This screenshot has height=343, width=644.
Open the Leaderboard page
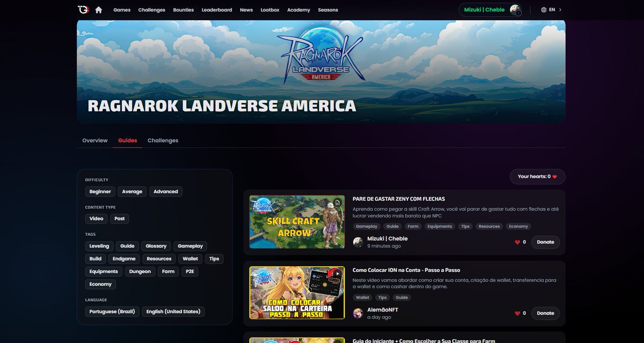(x=217, y=10)
